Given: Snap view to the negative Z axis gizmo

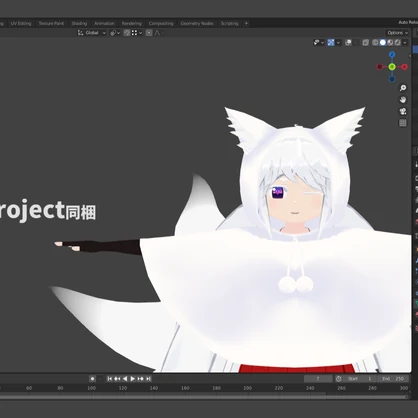Looking at the screenshot, I should click(392, 79).
